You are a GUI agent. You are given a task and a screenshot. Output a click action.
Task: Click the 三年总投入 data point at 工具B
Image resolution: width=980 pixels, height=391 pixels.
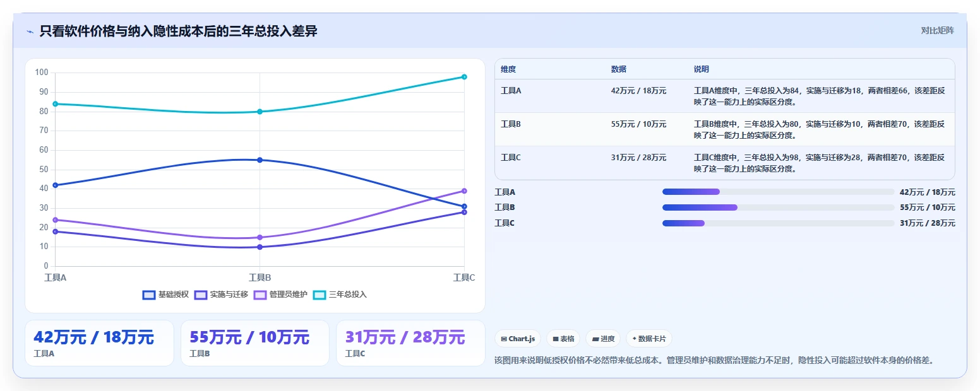pos(260,112)
